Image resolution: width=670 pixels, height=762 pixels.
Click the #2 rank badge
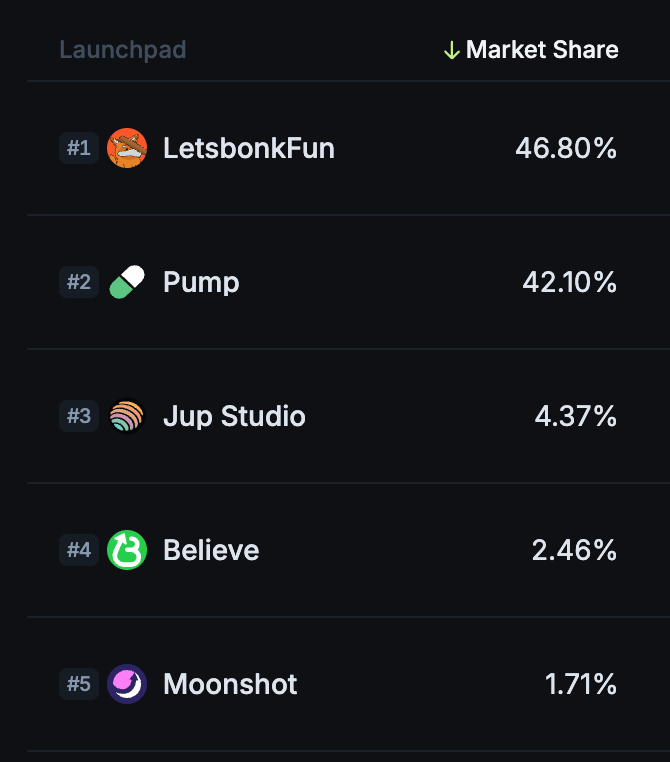(x=79, y=282)
